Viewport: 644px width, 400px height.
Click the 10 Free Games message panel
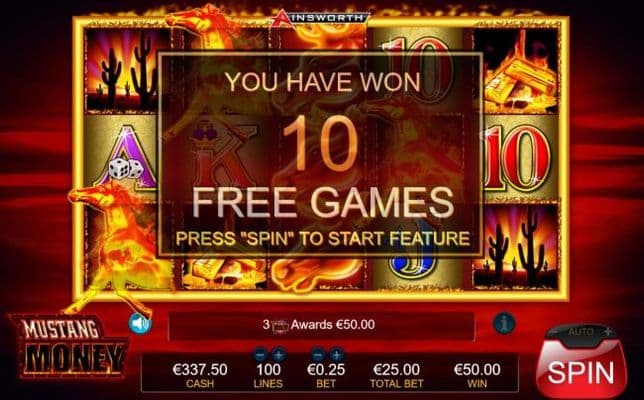click(x=320, y=154)
